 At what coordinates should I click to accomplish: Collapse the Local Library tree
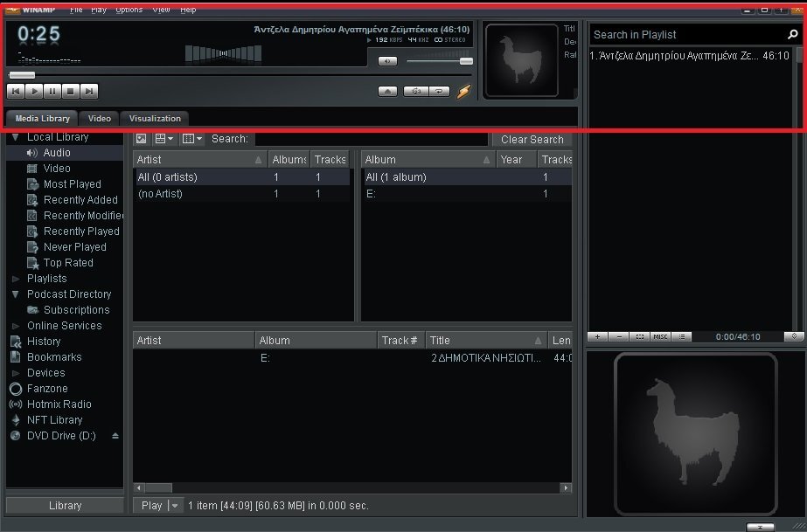(16, 137)
